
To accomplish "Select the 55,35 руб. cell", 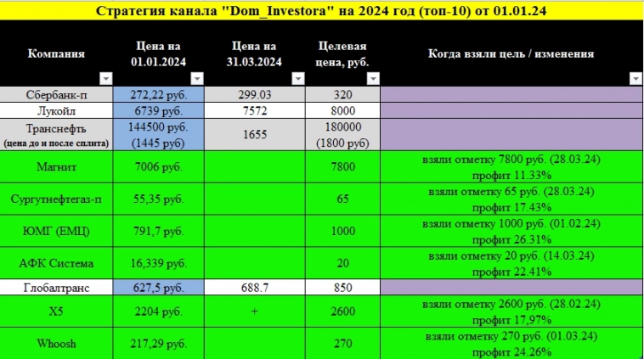I will [159, 199].
